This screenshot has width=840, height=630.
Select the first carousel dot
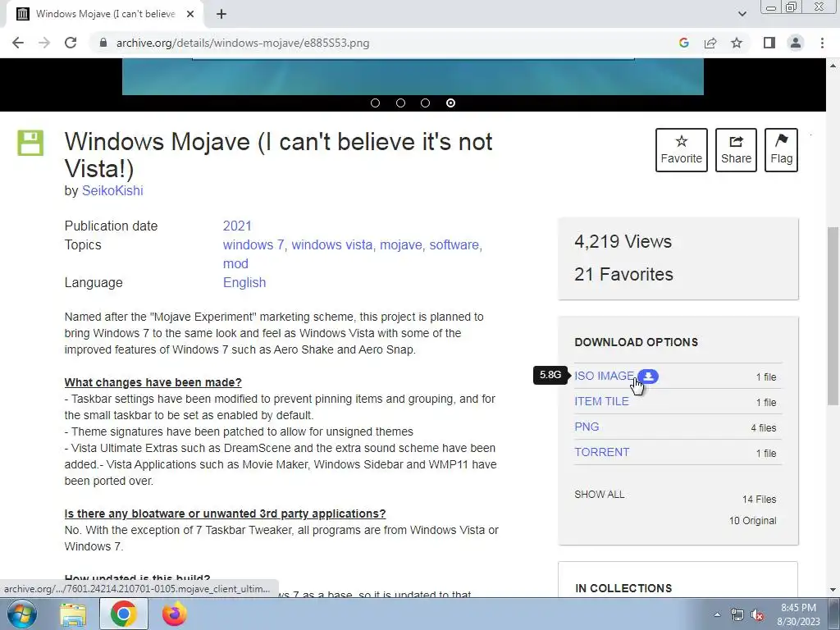[x=375, y=103]
